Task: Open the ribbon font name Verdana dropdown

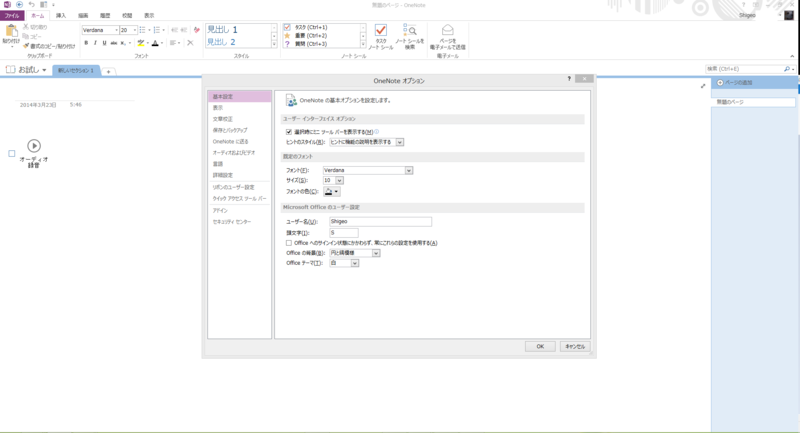Action: pos(116,30)
